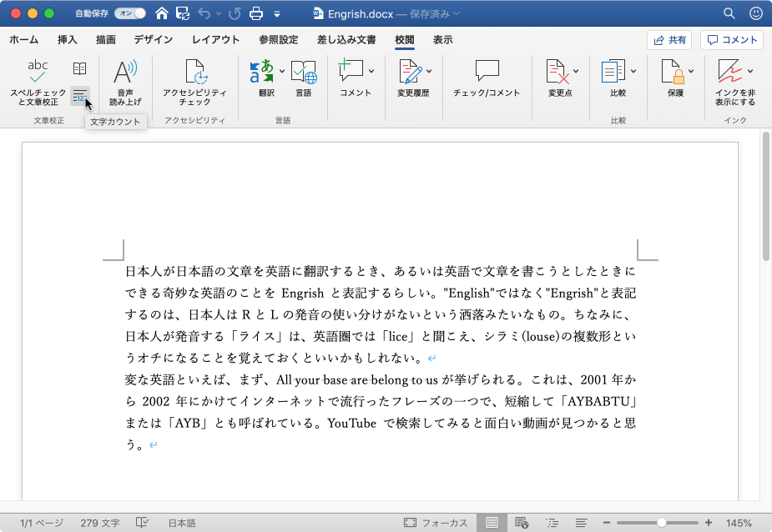Screen dimensions: 772x532
Task: Switch to the デザイン tab
Action: [x=154, y=40]
